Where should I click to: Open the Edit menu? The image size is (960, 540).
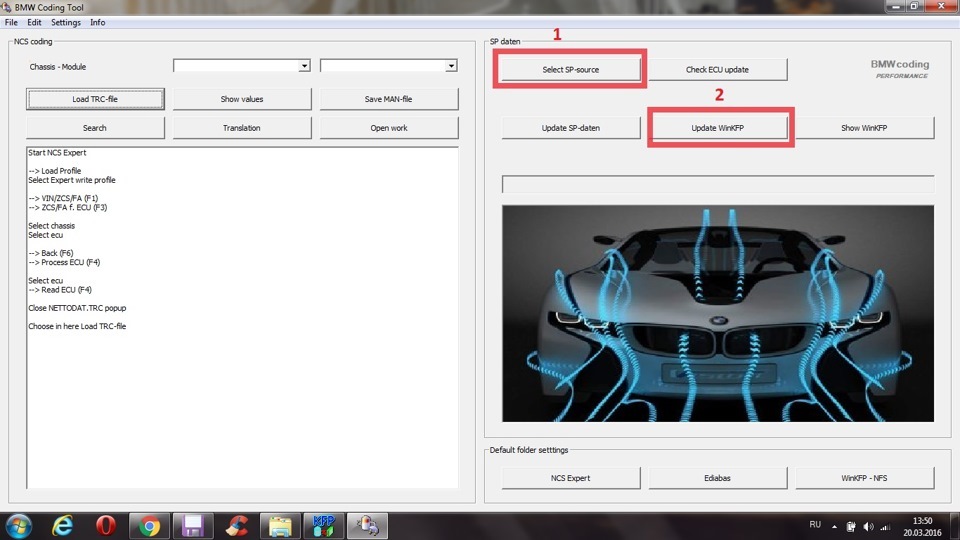point(34,22)
